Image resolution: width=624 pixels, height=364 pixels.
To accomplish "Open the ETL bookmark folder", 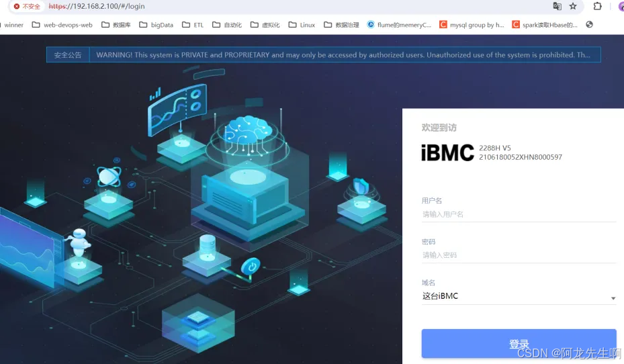I will (193, 25).
